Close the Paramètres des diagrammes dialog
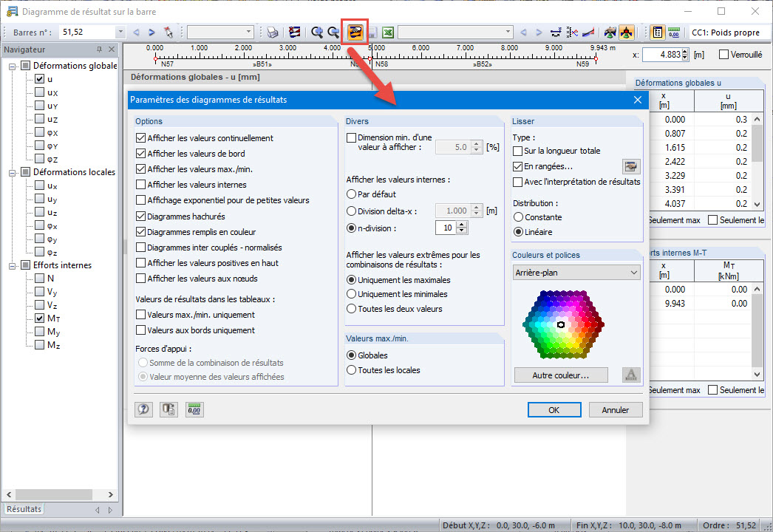773x532 pixels. tap(638, 100)
